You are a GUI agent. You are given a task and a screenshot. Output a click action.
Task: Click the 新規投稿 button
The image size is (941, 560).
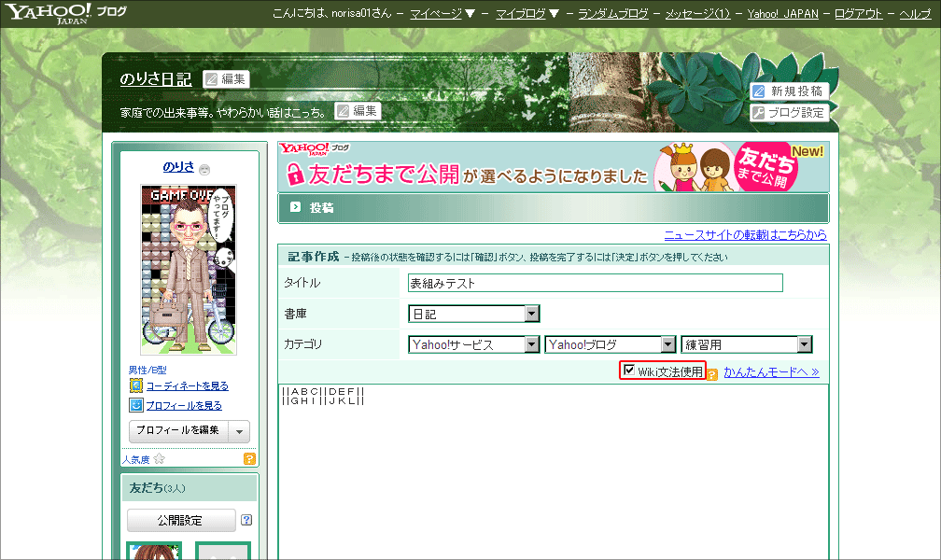789,91
